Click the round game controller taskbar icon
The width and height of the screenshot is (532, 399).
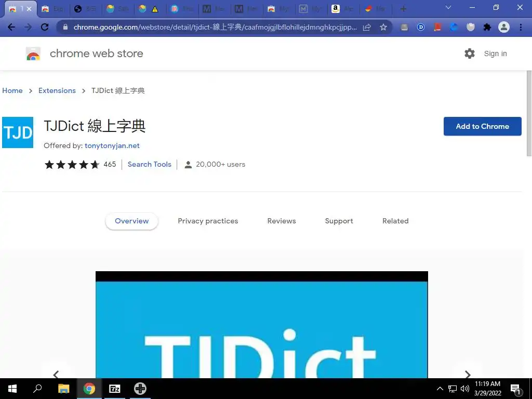click(x=140, y=389)
